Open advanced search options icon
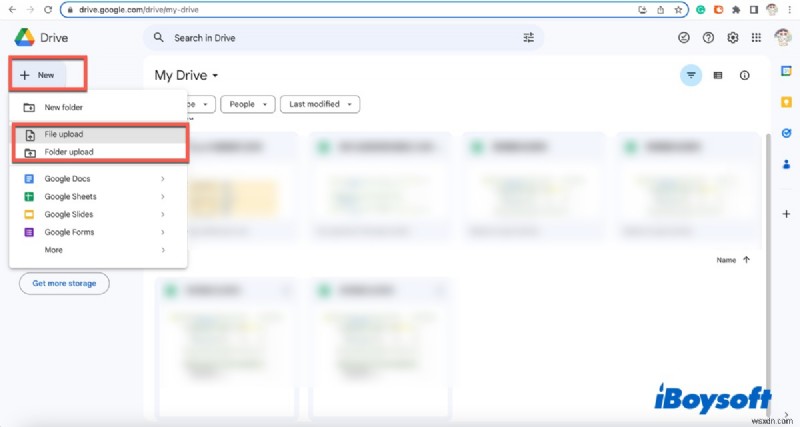Image resolution: width=800 pixels, height=427 pixels. pos(529,38)
